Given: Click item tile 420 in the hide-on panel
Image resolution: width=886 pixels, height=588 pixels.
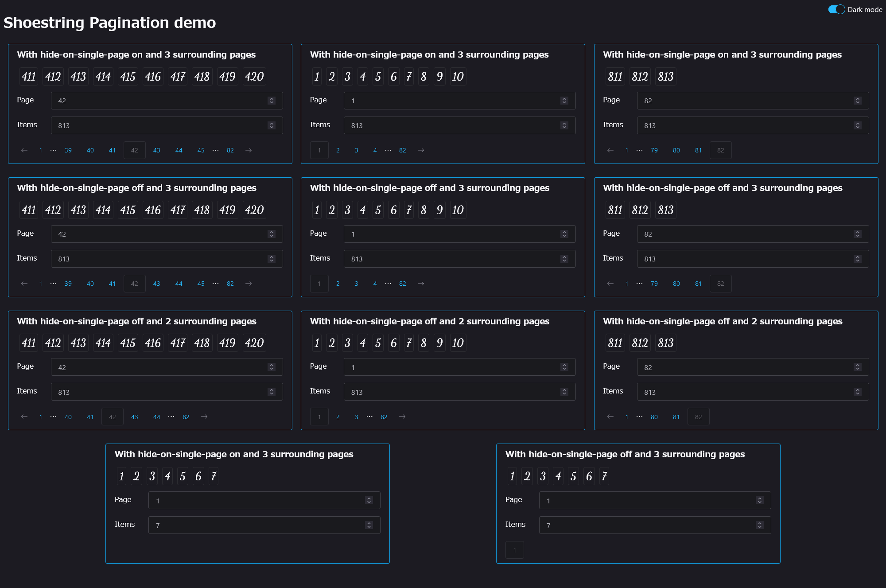Looking at the screenshot, I should pos(254,77).
